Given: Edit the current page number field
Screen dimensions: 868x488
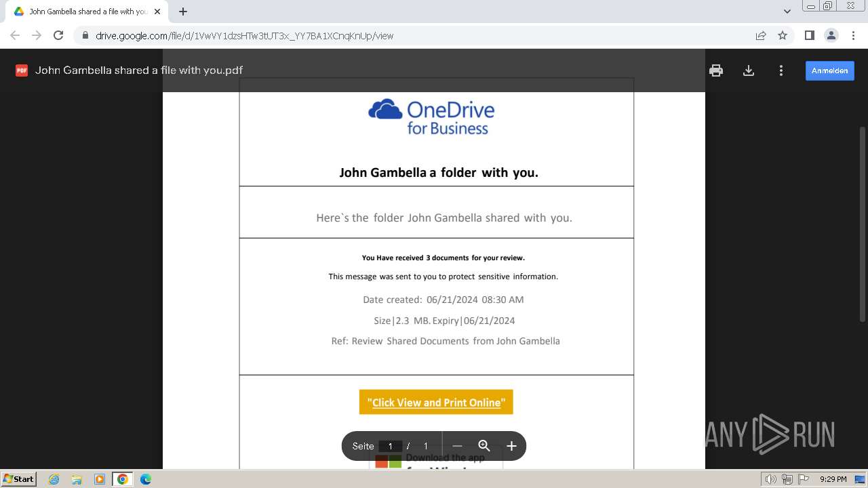Looking at the screenshot, I should pos(390,446).
